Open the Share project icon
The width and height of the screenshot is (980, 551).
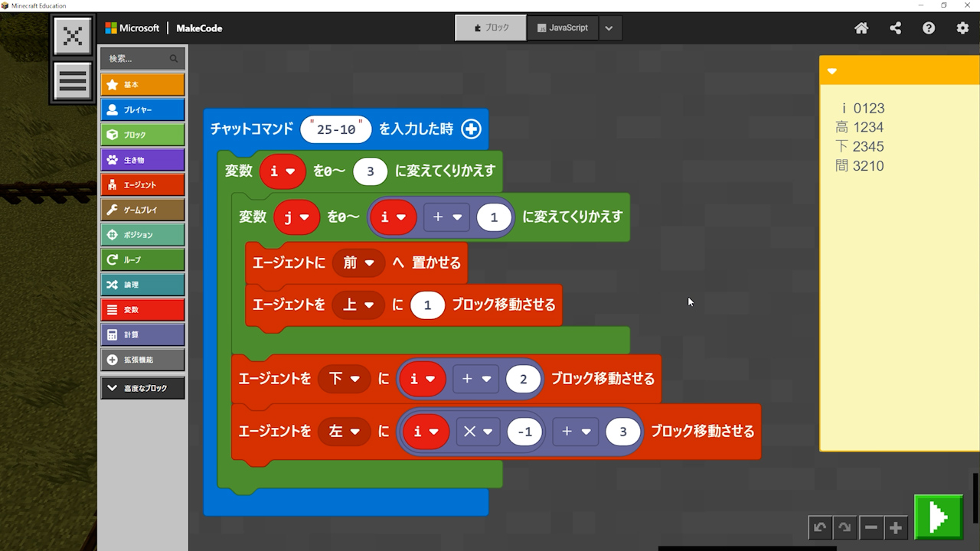895,28
